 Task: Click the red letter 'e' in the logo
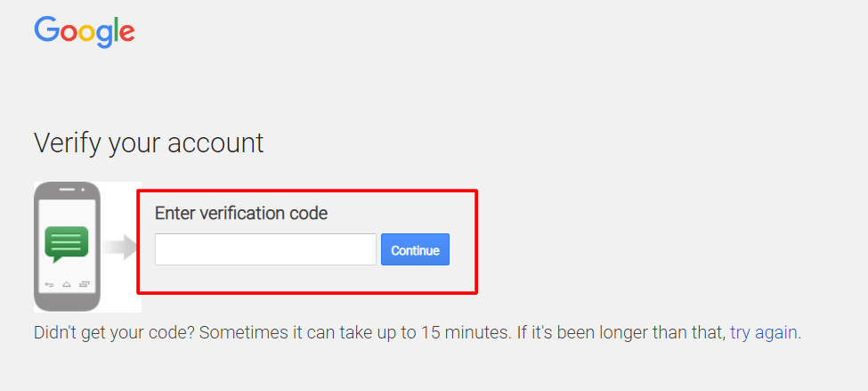(126, 34)
